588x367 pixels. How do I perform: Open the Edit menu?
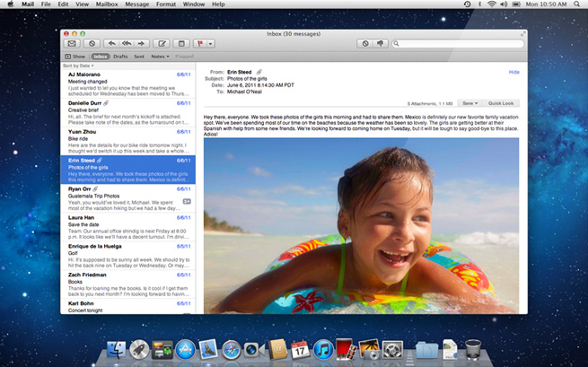click(63, 4)
